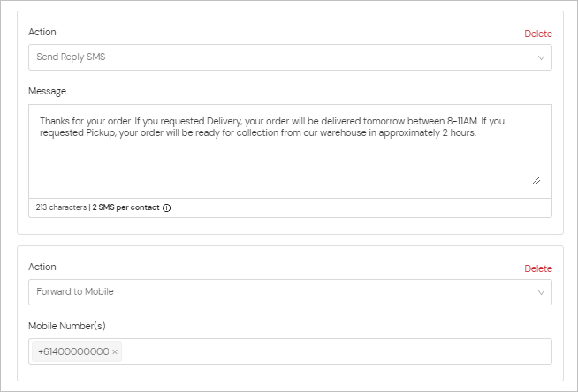Viewport: 578px width, 392px height.
Task: Click the Action label above Send Reply SMS
Action: tap(42, 32)
